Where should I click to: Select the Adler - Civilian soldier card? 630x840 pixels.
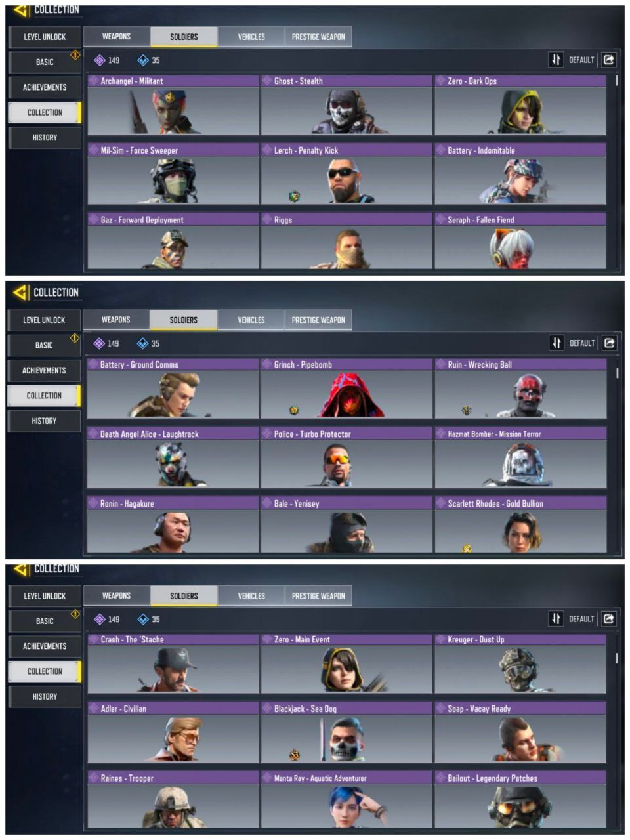pyautogui.click(x=173, y=732)
